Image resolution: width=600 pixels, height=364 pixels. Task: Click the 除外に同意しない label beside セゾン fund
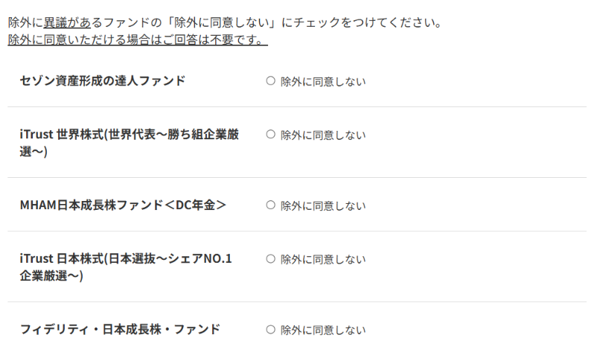tap(323, 82)
